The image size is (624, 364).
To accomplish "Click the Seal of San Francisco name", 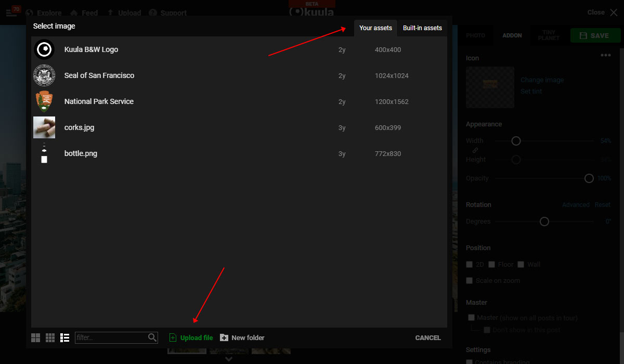I will click(99, 75).
